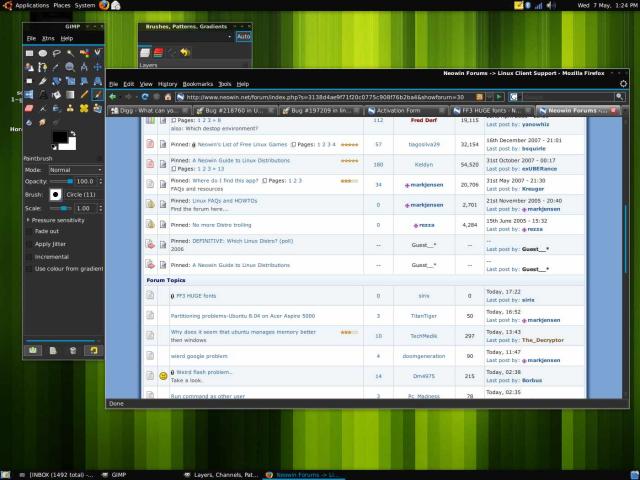Expand the Pressure sensitivity section
Screen dimensions: 640x480
click(x=28, y=220)
